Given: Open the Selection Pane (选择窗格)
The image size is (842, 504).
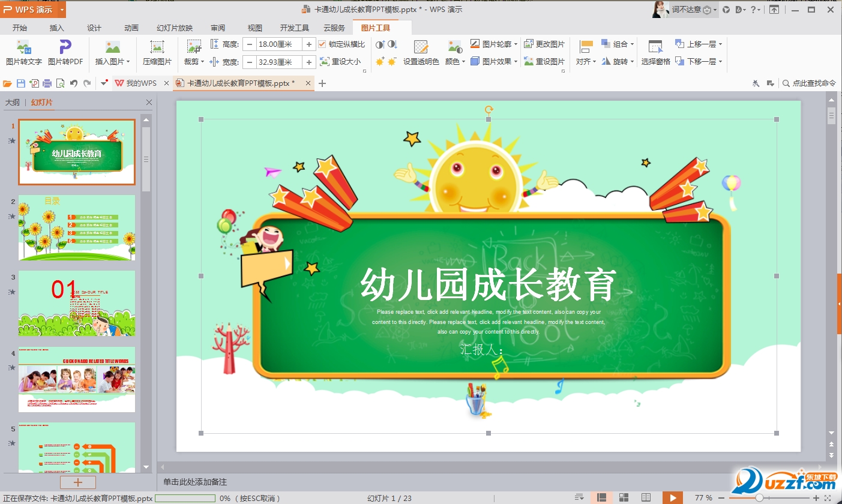Looking at the screenshot, I should [x=655, y=53].
